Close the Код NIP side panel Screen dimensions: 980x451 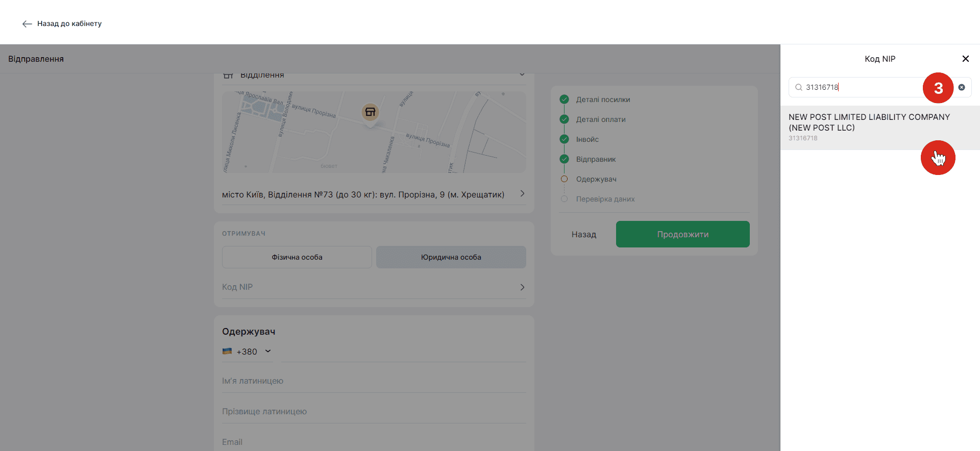pyautogui.click(x=965, y=59)
